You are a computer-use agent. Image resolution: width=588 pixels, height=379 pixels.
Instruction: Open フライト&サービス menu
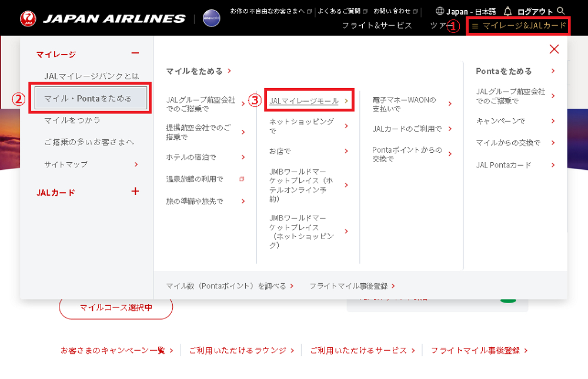click(x=376, y=25)
